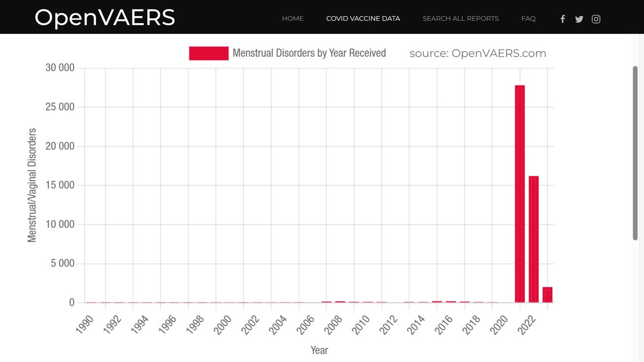Click the 2006 x-axis label

305,324
